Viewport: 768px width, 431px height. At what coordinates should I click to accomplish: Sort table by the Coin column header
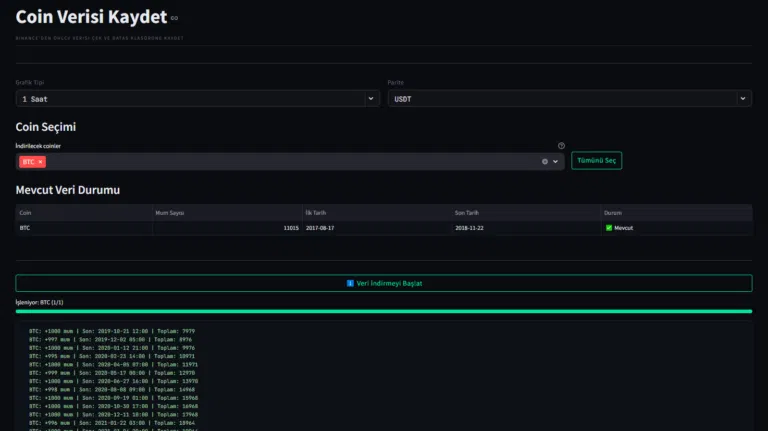(x=84, y=213)
